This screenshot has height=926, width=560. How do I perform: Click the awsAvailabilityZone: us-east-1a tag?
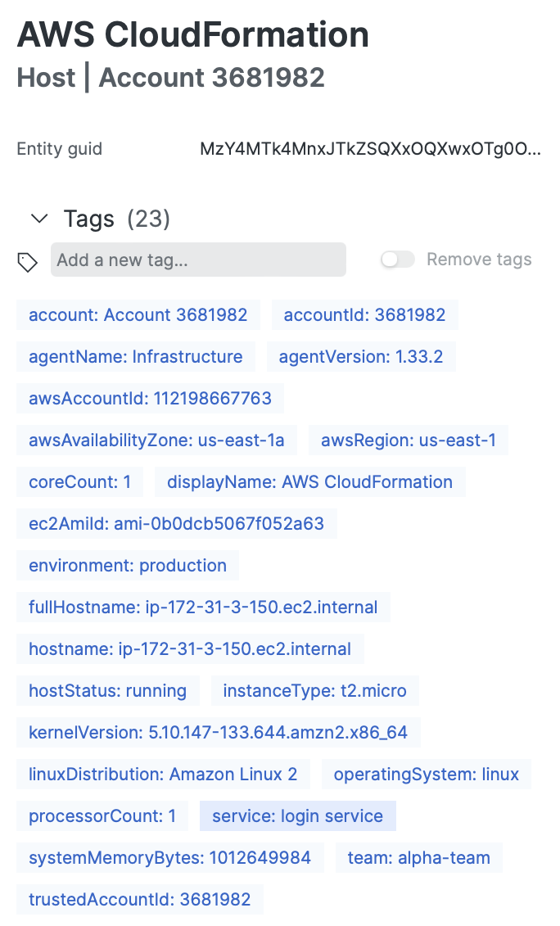tap(156, 440)
